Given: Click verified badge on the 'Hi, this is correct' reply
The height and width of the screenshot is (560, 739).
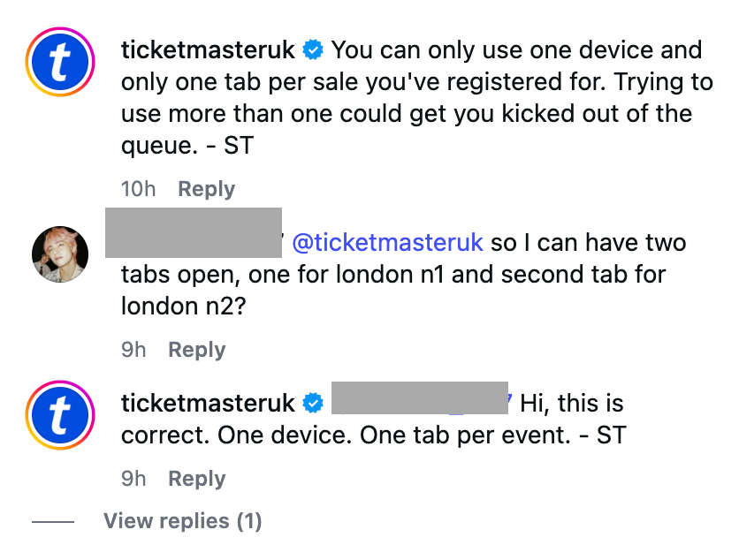Looking at the screenshot, I should pyautogui.click(x=313, y=404).
